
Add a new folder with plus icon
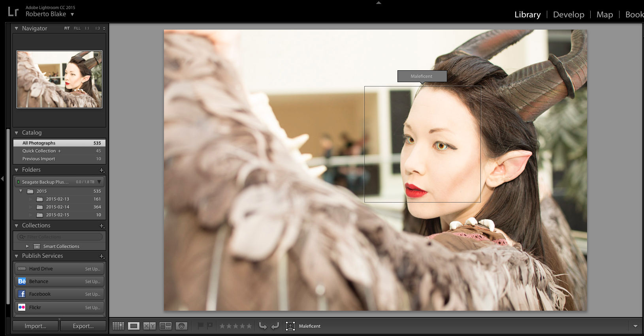102,170
